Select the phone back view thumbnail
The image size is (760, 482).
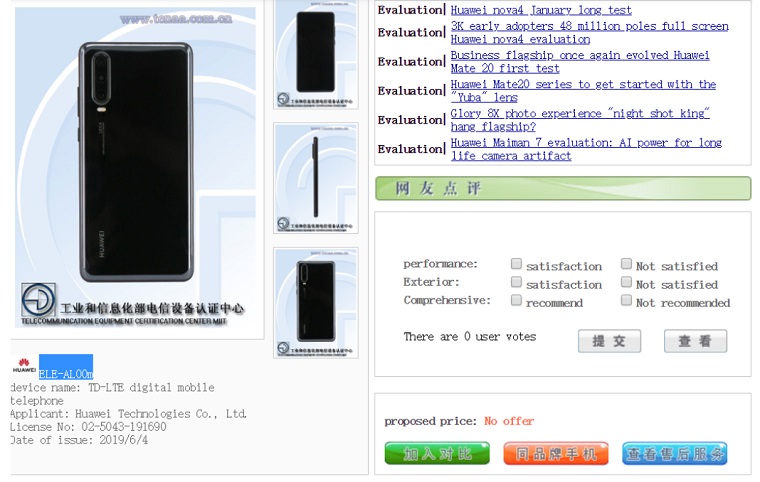[x=316, y=303]
